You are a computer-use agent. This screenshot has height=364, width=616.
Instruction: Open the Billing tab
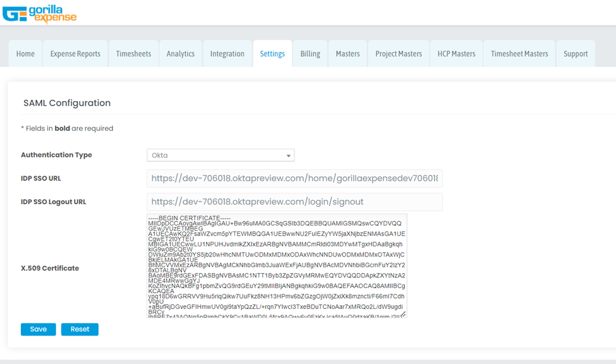coord(310,54)
